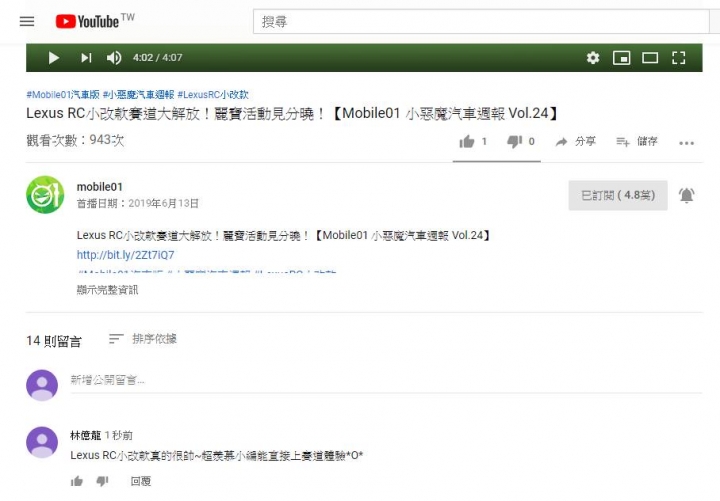
Task: Select the video title text
Action: (x=292, y=113)
